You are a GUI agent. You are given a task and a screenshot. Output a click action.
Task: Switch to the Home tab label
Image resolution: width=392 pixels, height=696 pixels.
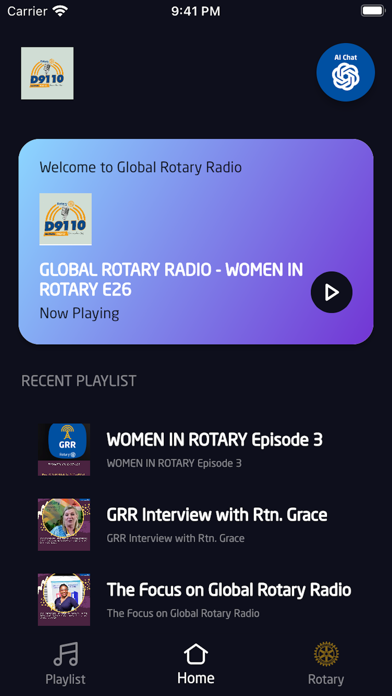[196, 678]
